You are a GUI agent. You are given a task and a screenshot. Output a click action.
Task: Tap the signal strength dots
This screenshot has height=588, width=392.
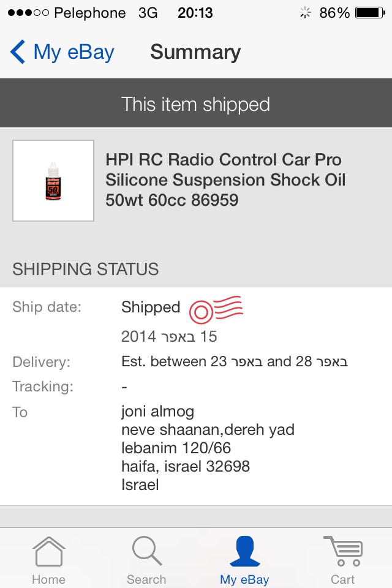(x=29, y=13)
